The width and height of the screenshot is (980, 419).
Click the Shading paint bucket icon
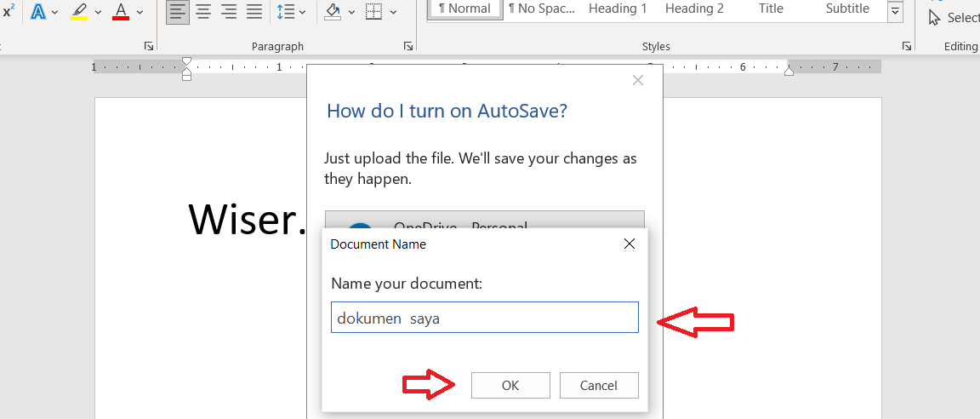333,12
